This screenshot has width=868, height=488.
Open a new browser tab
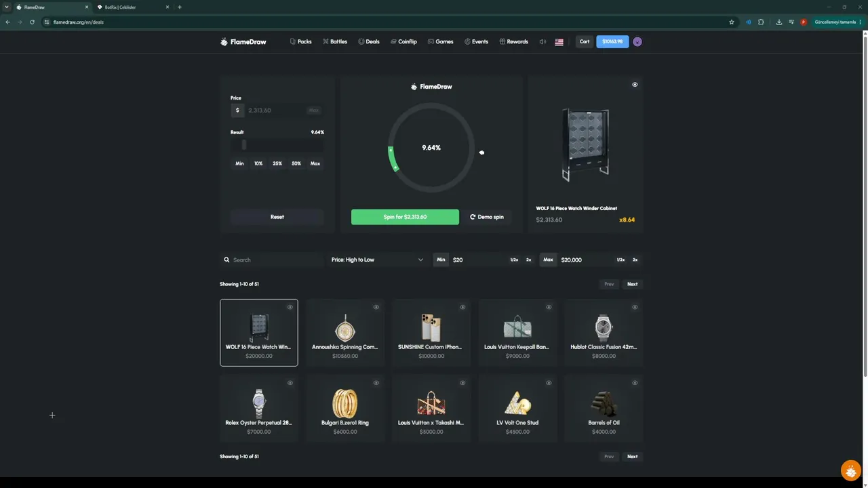tap(180, 7)
